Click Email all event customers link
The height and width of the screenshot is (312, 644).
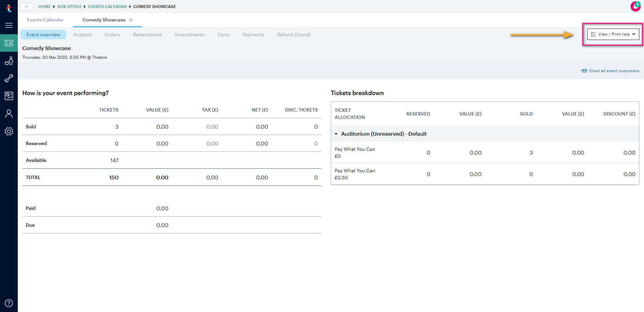[614, 71]
